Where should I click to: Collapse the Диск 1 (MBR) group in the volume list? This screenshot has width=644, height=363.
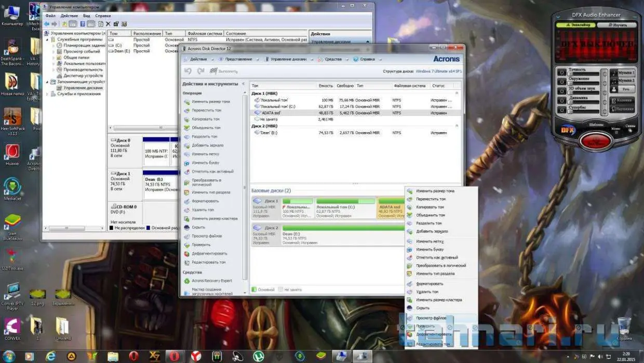point(457,94)
